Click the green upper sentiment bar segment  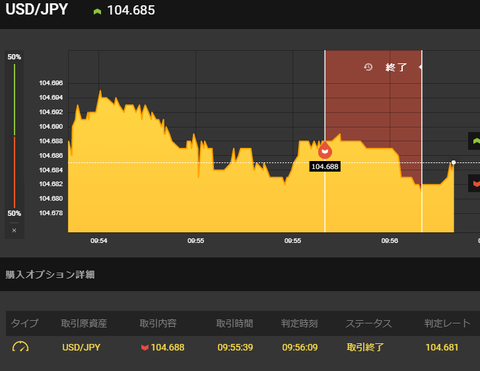click(x=14, y=99)
